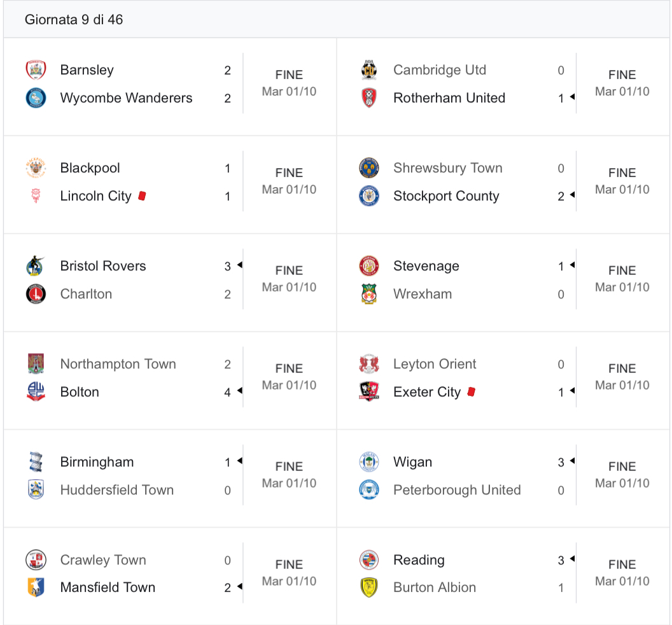This screenshot has width=672, height=625.
Task: Click the Burton Albion yellow crest
Action: click(x=369, y=587)
